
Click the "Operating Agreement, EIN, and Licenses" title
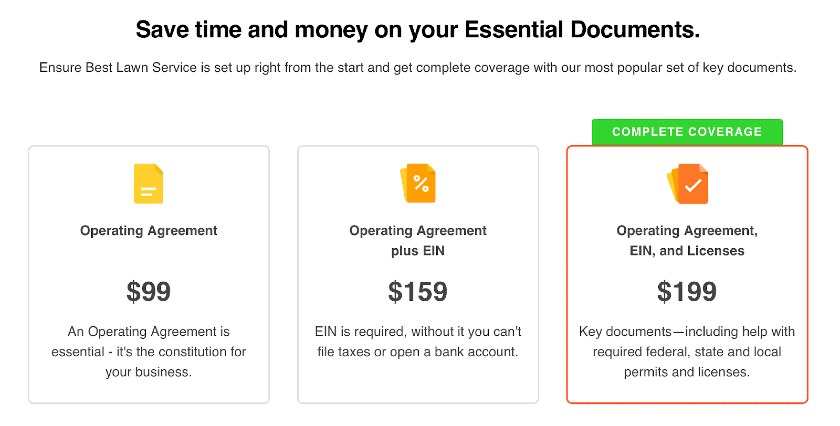[x=687, y=241]
